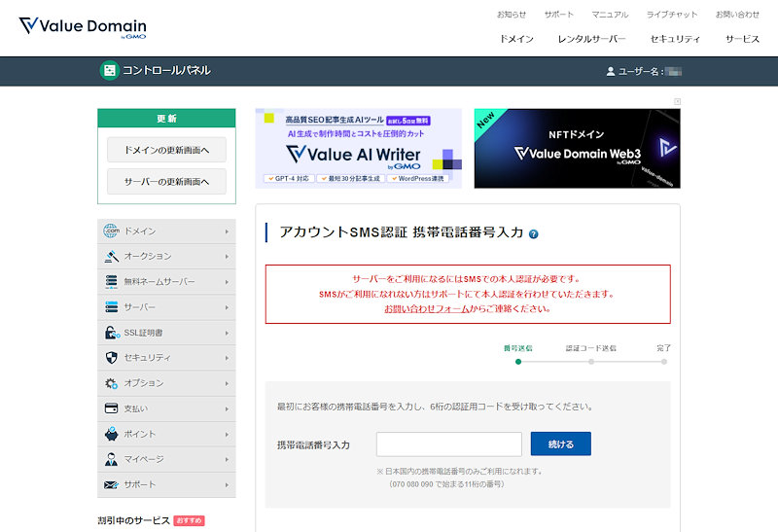This screenshot has width=778, height=532.
Task: Open the レンタルサーバー top menu
Action: tap(591, 39)
